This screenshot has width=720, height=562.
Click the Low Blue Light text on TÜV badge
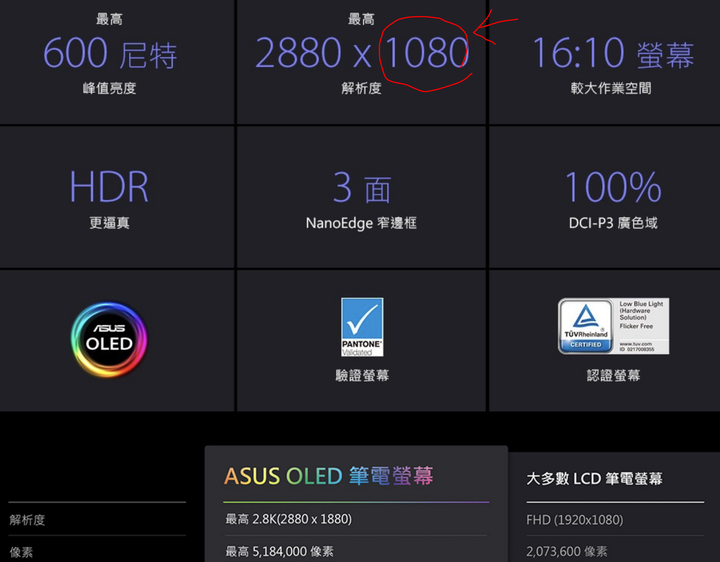coord(641,304)
